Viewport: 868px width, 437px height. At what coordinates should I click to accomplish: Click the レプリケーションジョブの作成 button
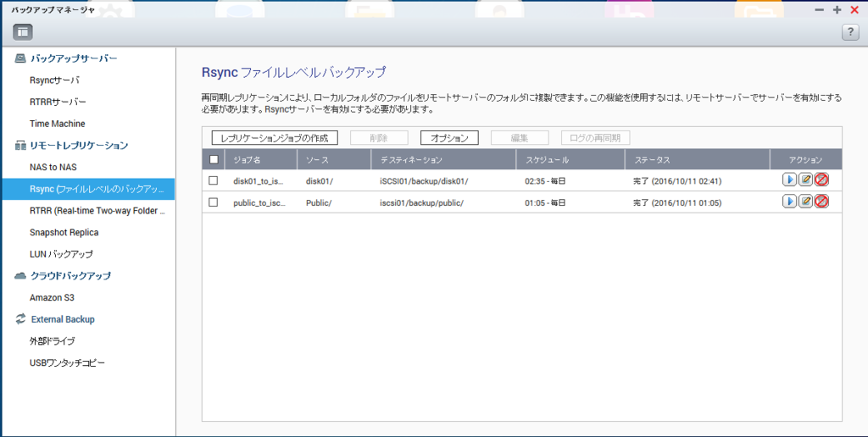click(275, 138)
